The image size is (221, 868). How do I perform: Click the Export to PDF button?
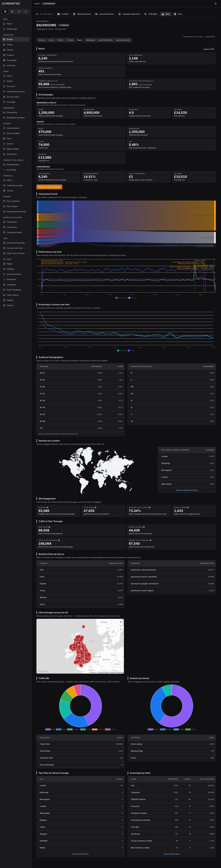209,49
